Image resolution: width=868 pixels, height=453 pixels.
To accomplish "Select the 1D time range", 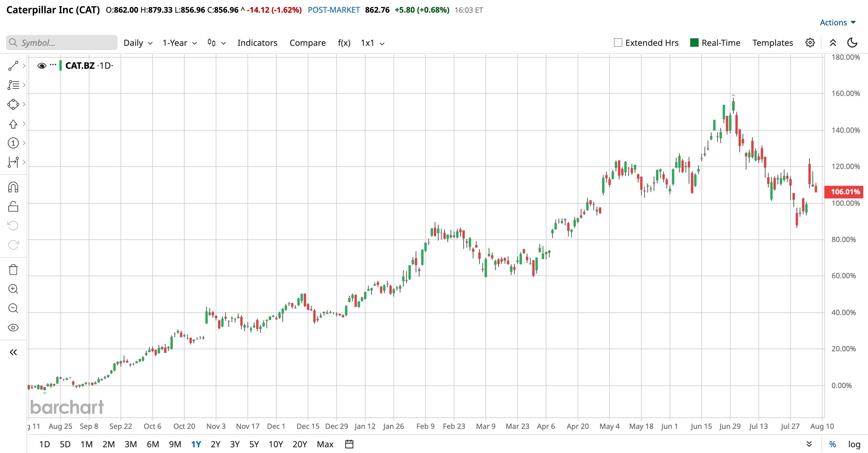I will click(45, 444).
